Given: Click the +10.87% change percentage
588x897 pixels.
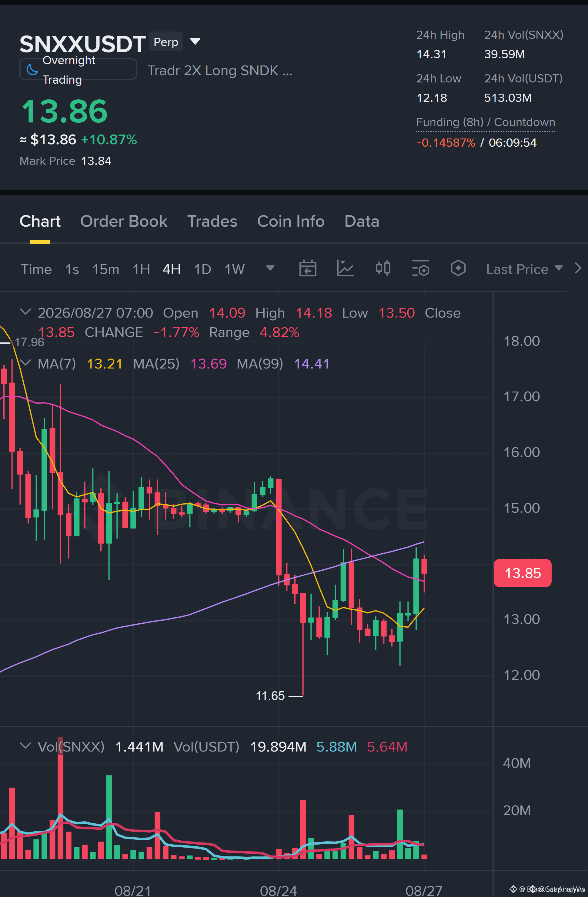Looking at the screenshot, I should pos(109,139).
